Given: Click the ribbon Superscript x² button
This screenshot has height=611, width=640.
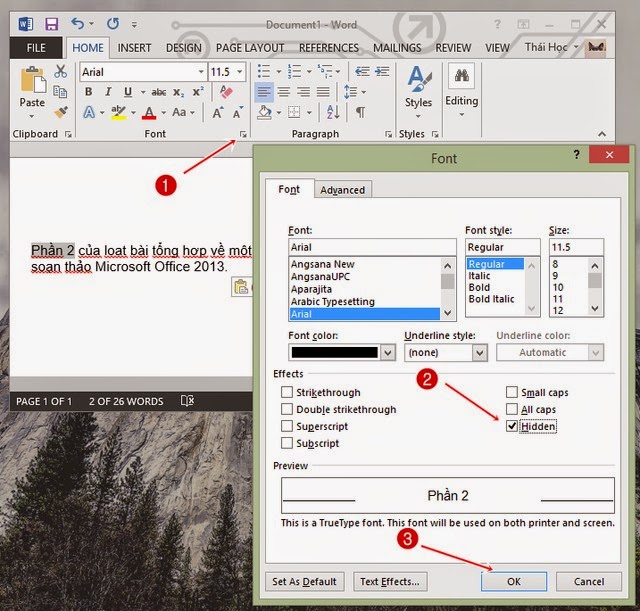Looking at the screenshot, I should (x=198, y=91).
